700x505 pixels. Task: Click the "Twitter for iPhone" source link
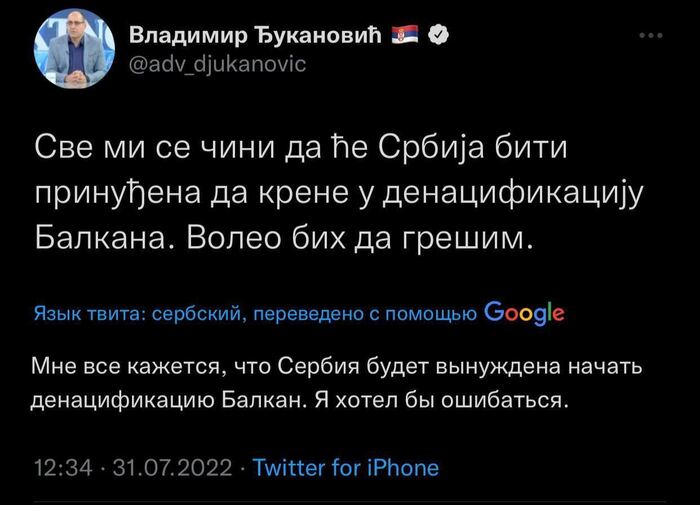pos(346,467)
